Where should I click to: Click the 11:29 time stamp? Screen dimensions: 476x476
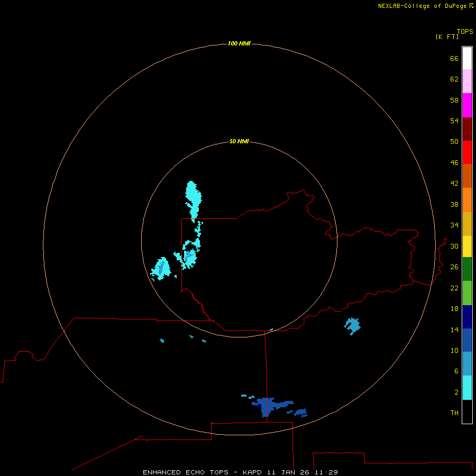pos(327,472)
